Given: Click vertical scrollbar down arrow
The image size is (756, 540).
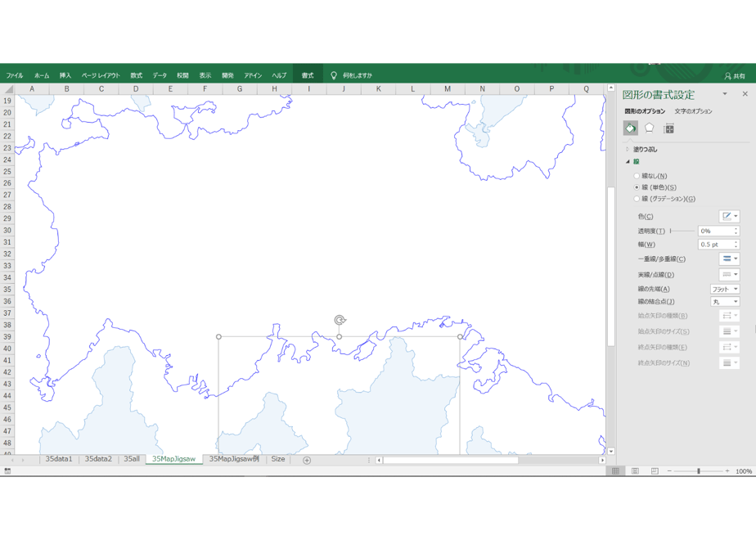Looking at the screenshot, I should (611, 452).
